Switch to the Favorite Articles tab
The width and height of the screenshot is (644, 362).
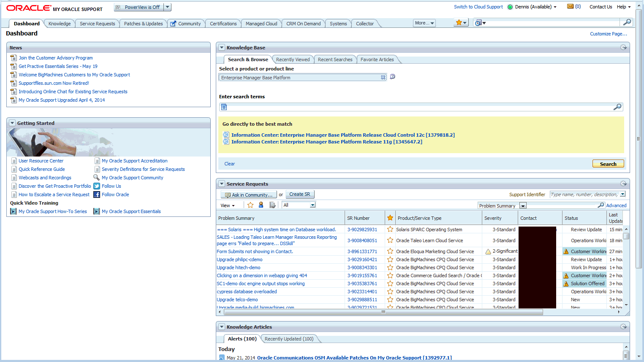377,59
